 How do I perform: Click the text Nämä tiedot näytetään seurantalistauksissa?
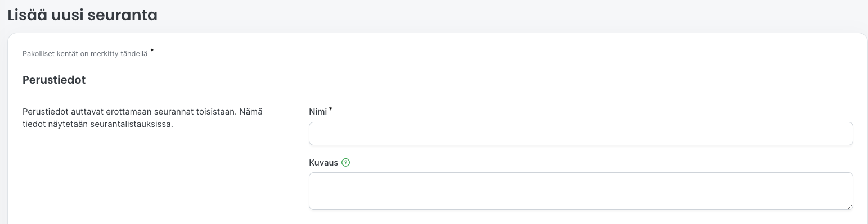coord(142,118)
